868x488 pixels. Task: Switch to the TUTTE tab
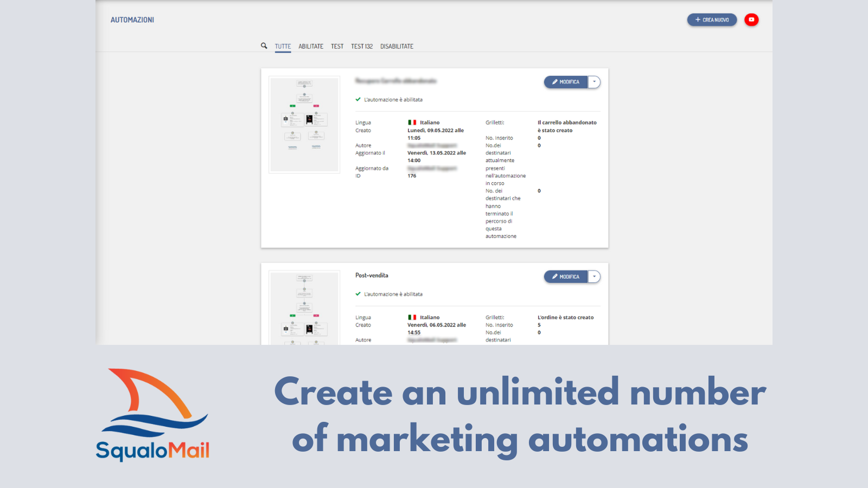tap(283, 47)
